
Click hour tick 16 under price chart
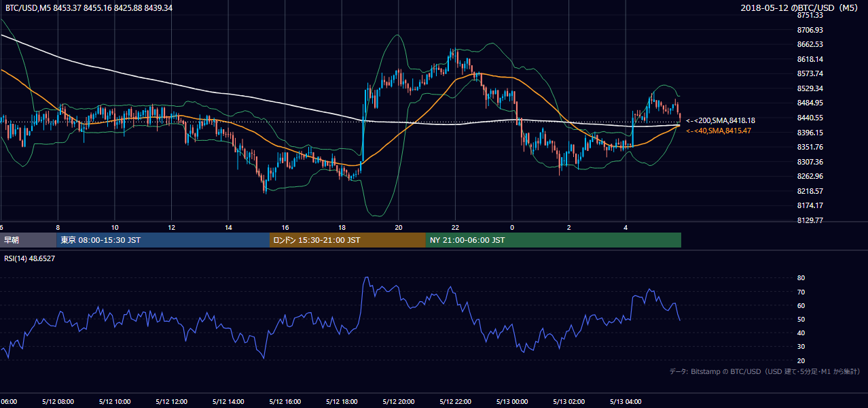[285, 228]
